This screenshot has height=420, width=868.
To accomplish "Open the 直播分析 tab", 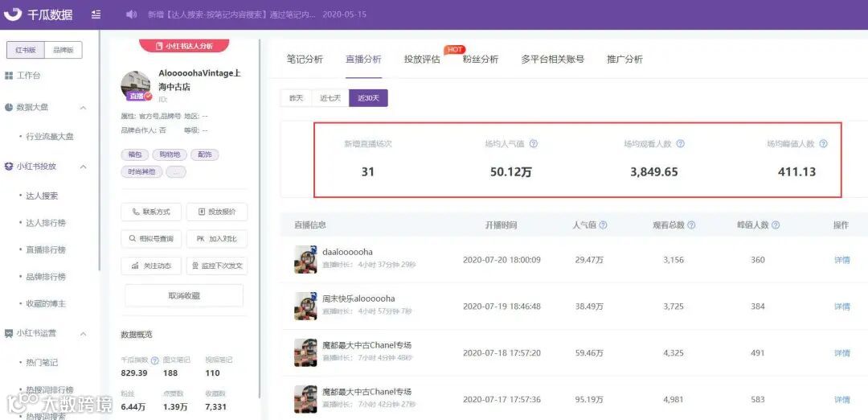I will tap(363, 60).
